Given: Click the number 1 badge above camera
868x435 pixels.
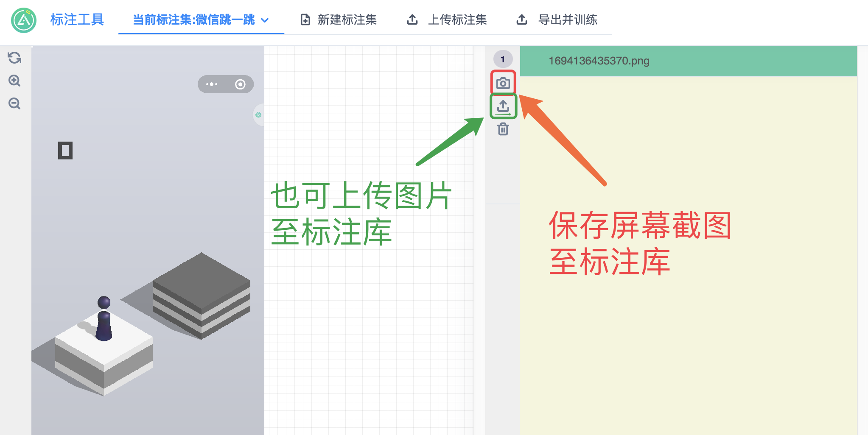Looking at the screenshot, I should (x=503, y=59).
